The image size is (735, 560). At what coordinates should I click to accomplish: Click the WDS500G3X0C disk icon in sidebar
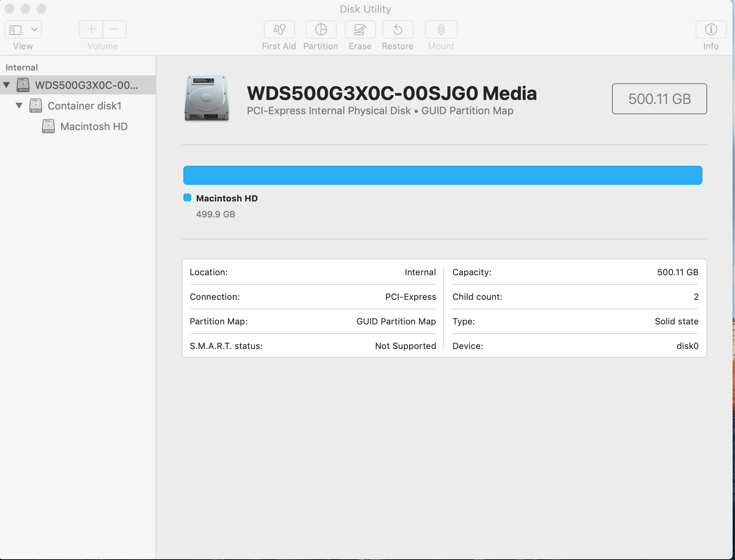[23, 85]
